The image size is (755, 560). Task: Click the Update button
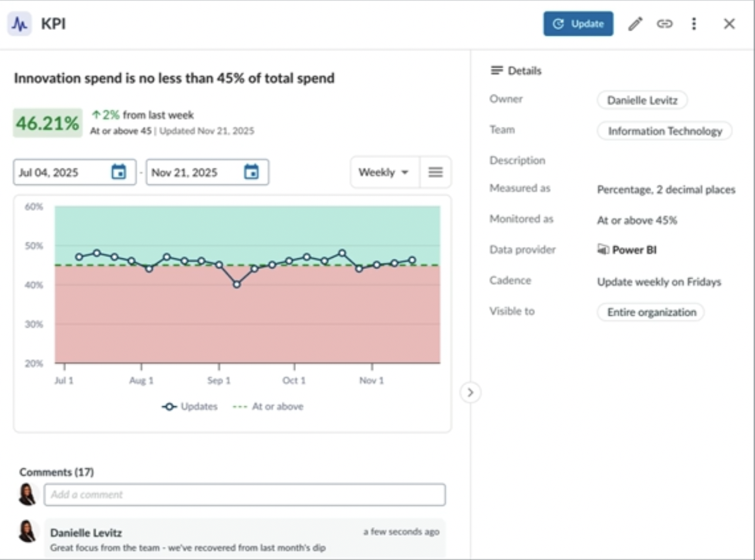(578, 24)
